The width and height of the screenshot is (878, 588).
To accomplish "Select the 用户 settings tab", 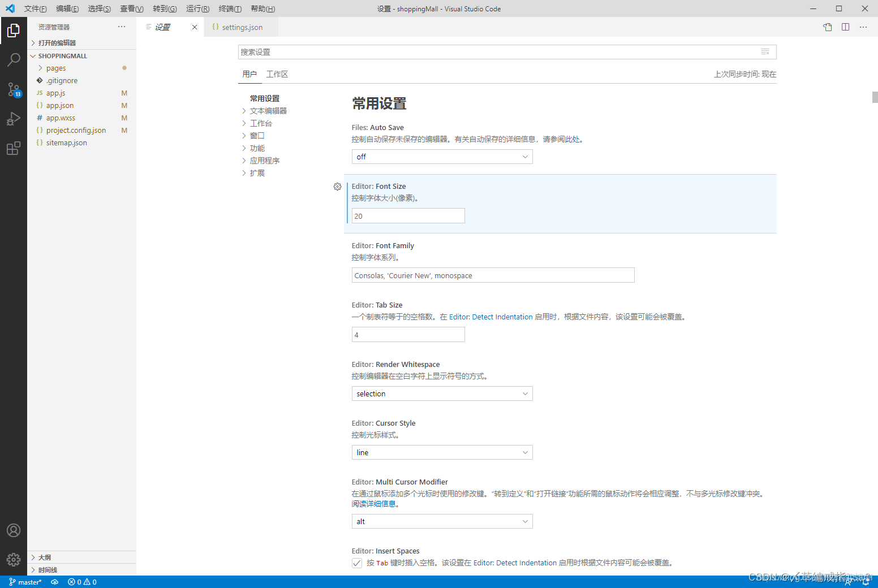I will [x=249, y=74].
